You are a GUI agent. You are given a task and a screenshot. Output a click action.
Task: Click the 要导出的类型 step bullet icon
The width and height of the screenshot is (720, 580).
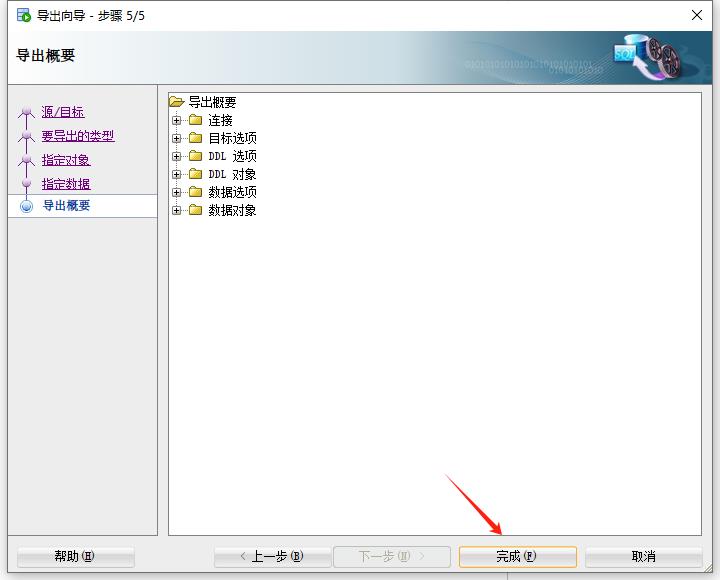tap(27, 135)
